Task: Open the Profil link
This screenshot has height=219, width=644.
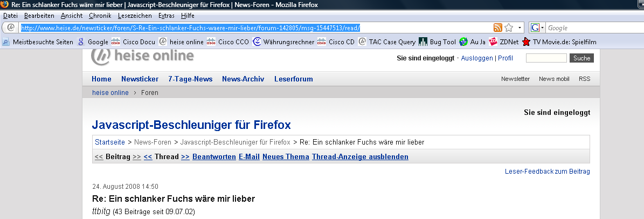Action: [505, 58]
